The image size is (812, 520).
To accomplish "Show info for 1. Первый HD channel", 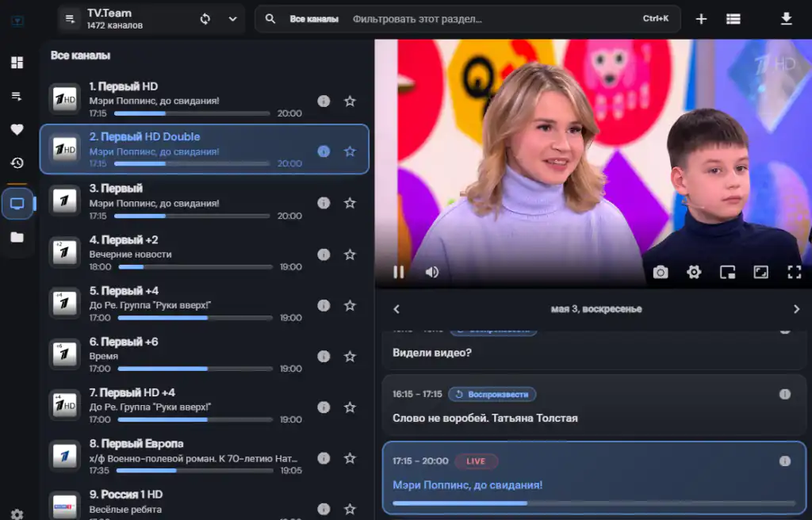I will coord(324,101).
